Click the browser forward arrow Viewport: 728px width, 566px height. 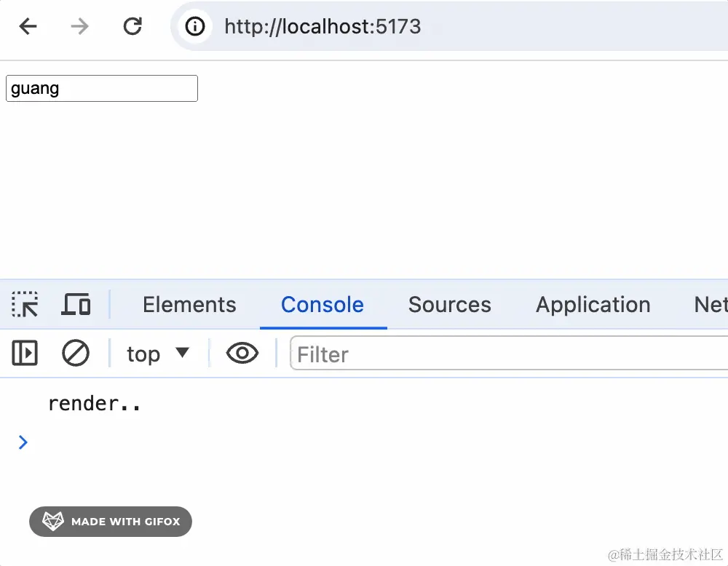click(x=80, y=26)
